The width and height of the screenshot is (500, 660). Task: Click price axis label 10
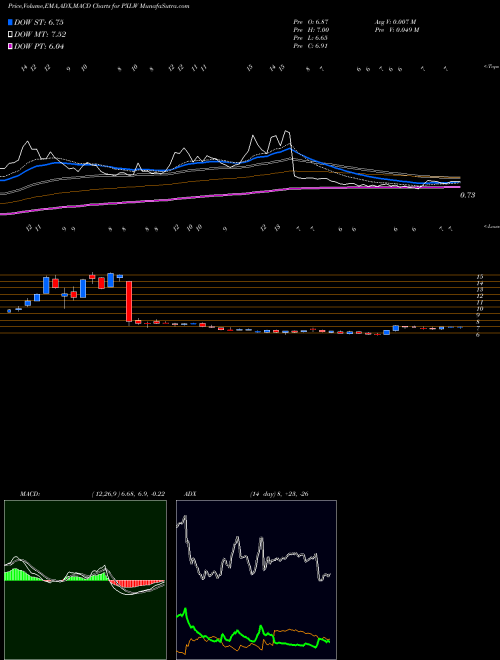point(479,309)
